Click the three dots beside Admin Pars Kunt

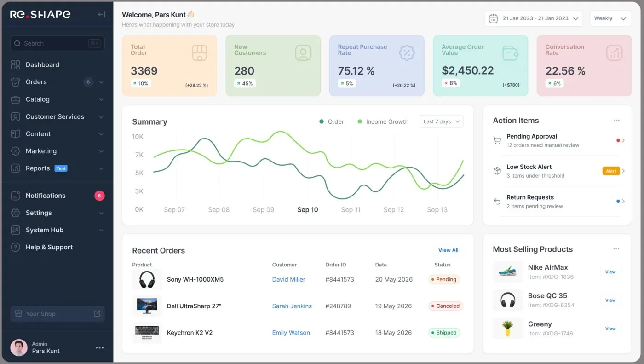tap(99, 347)
